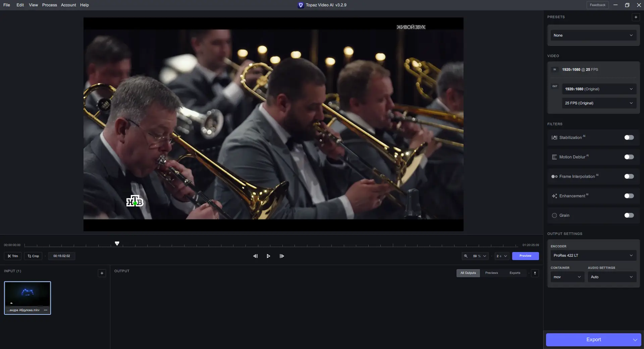Send Feedback via title bar button
Screen dimensions: 644x349
(597, 5)
